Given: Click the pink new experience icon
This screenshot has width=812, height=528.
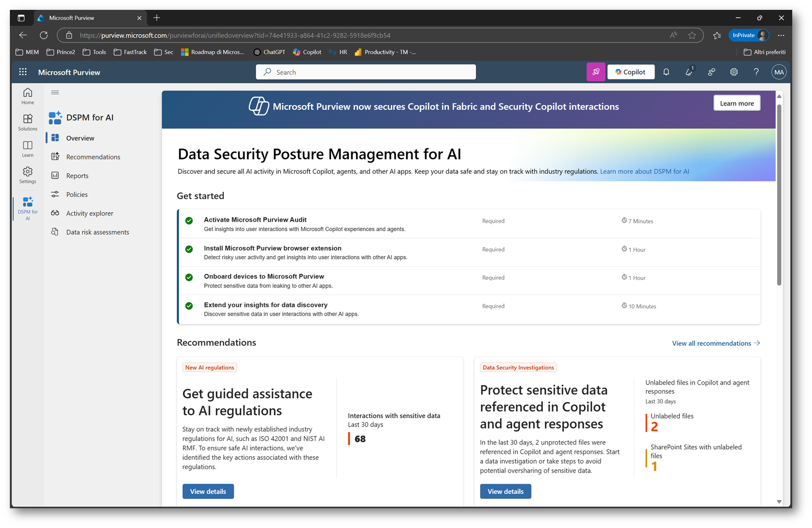Looking at the screenshot, I should tap(596, 72).
